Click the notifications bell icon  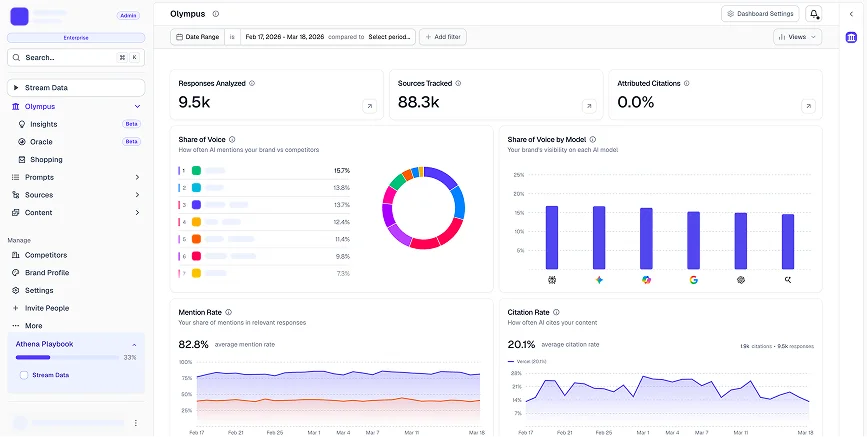[x=814, y=14]
